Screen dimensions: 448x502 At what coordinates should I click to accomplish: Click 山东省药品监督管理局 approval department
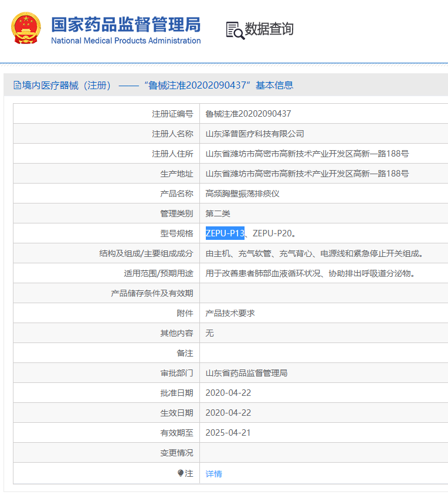pyautogui.click(x=246, y=373)
